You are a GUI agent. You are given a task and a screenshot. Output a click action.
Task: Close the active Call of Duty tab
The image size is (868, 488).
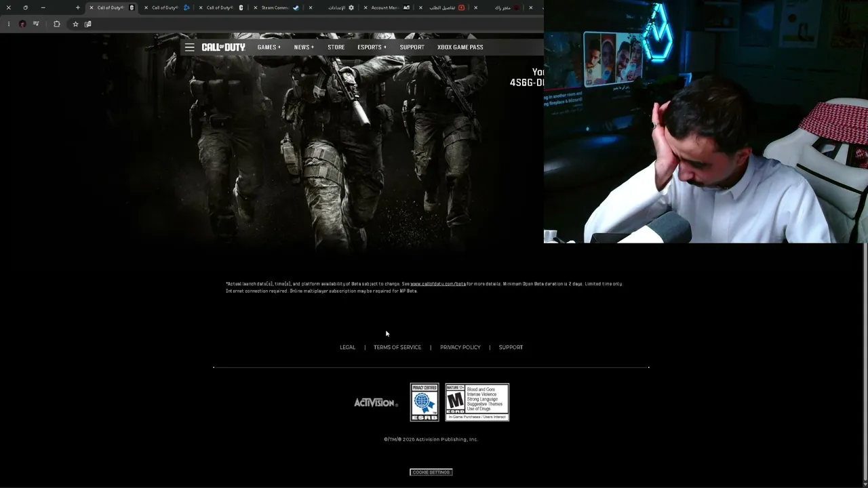pyautogui.click(x=91, y=7)
